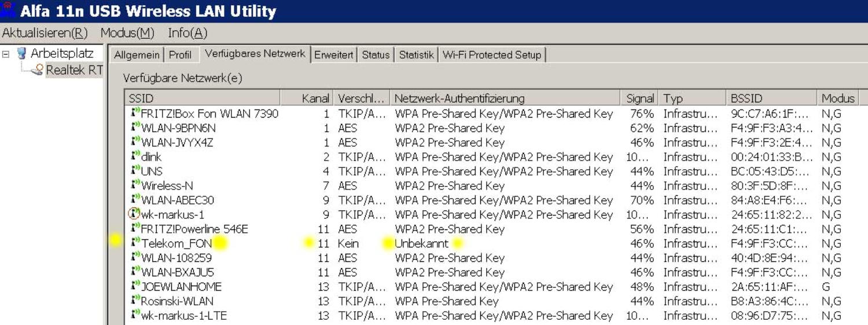Click signal icon of WLAN-9BPN6N
Viewport: 868px width, 325px height.
135,127
